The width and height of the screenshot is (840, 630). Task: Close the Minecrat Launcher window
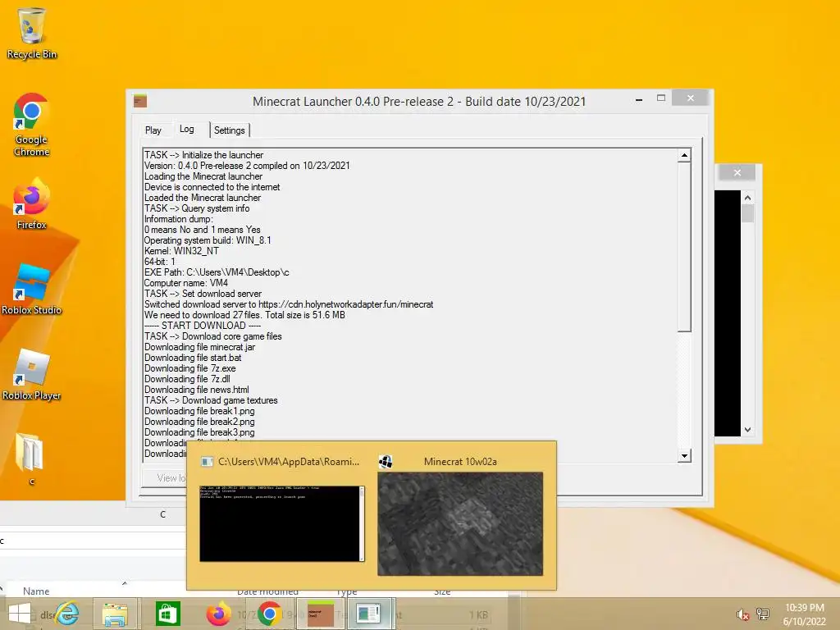tap(691, 98)
